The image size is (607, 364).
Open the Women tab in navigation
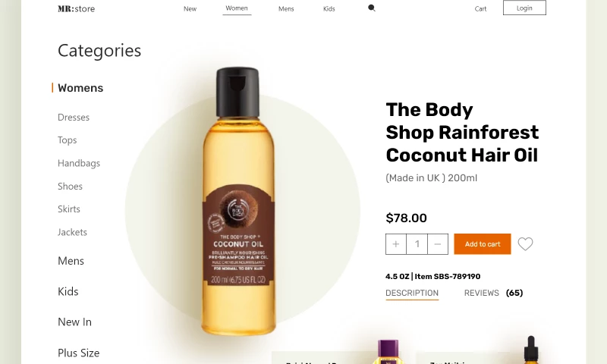237,8
